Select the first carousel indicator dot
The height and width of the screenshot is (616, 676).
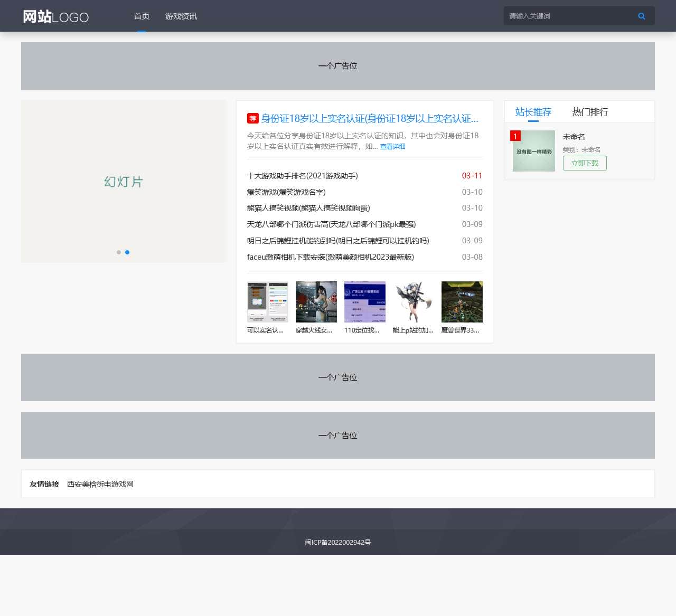click(x=118, y=252)
